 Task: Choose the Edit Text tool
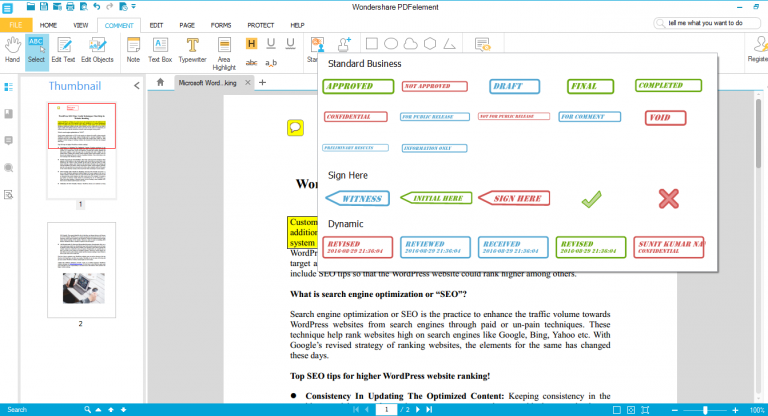[x=63, y=49]
